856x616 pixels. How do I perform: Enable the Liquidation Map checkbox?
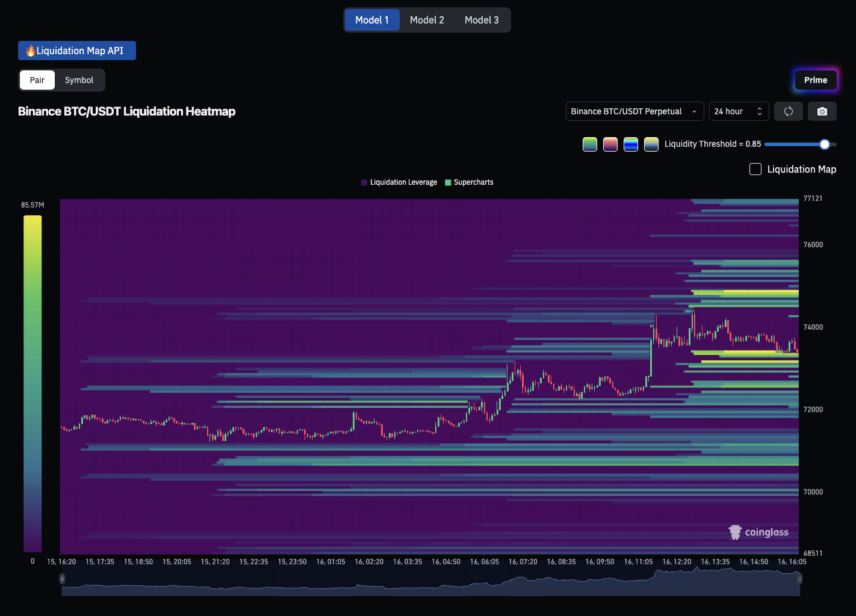755,169
